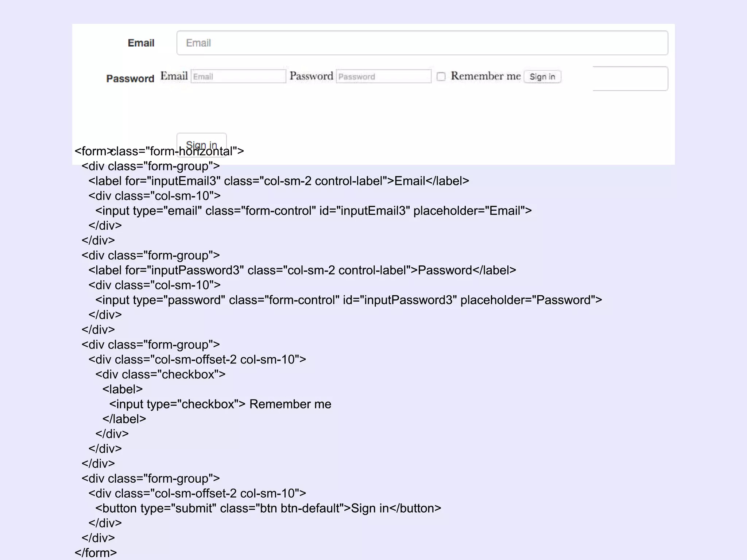This screenshot has height=560, width=747.
Task: Click the code line with inputPassword3 label
Action: click(x=302, y=270)
